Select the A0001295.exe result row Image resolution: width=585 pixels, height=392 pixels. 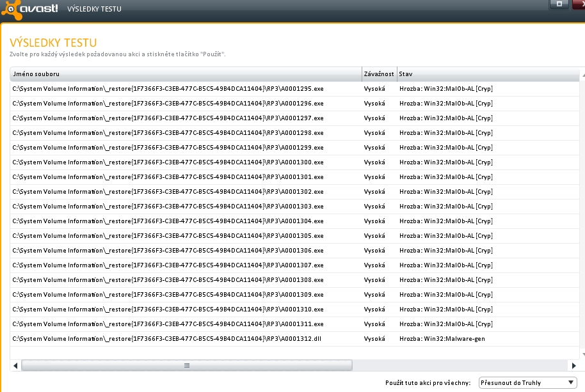click(168, 88)
